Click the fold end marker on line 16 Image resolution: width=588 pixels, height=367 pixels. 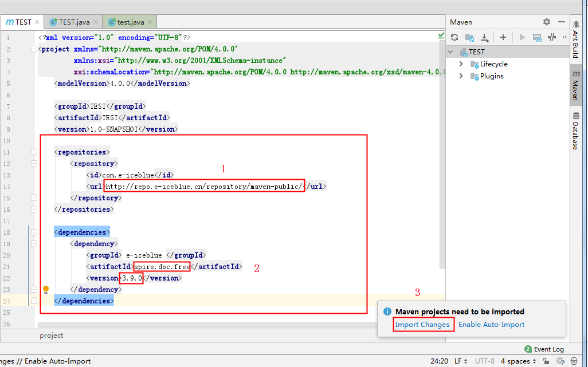pos(34,210)
